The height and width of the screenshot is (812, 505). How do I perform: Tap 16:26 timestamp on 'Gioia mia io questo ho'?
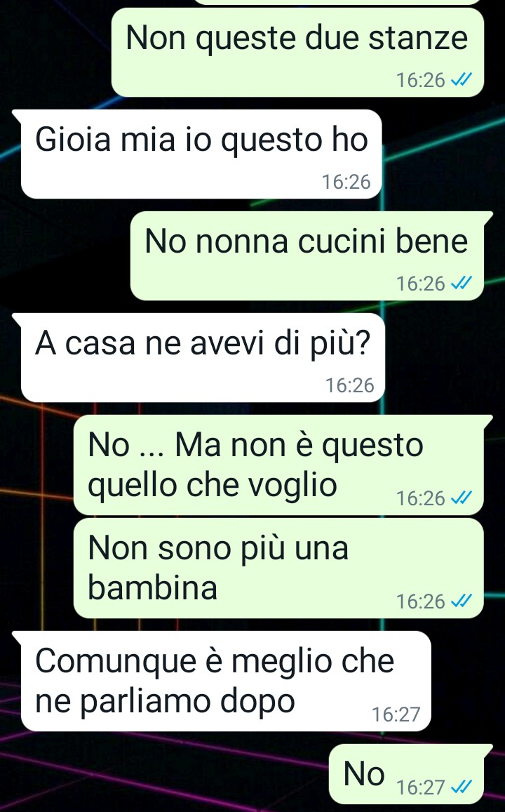coord(346,182)
